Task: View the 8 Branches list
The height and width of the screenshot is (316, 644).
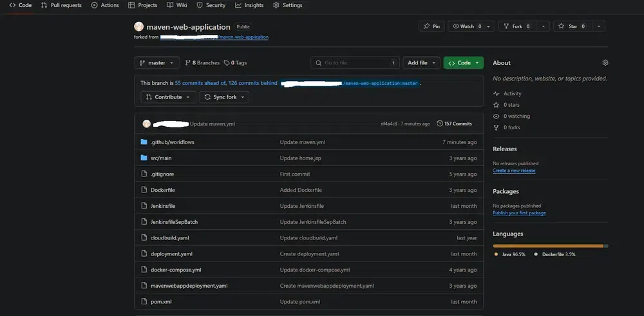Action: click(202, 63)
